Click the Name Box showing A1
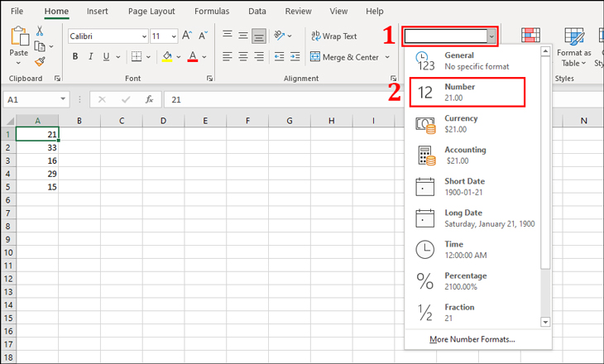This screenshot has height=364, width=604. click(36, 100)
